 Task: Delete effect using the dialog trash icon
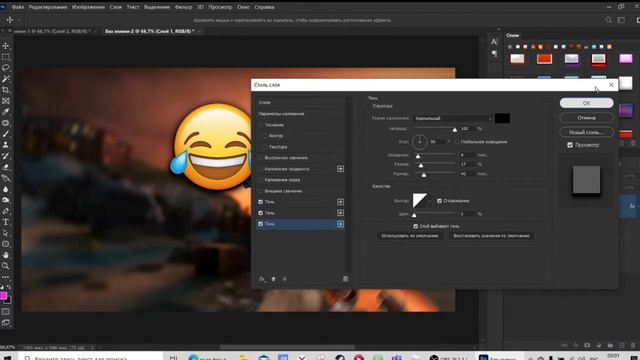345,279
